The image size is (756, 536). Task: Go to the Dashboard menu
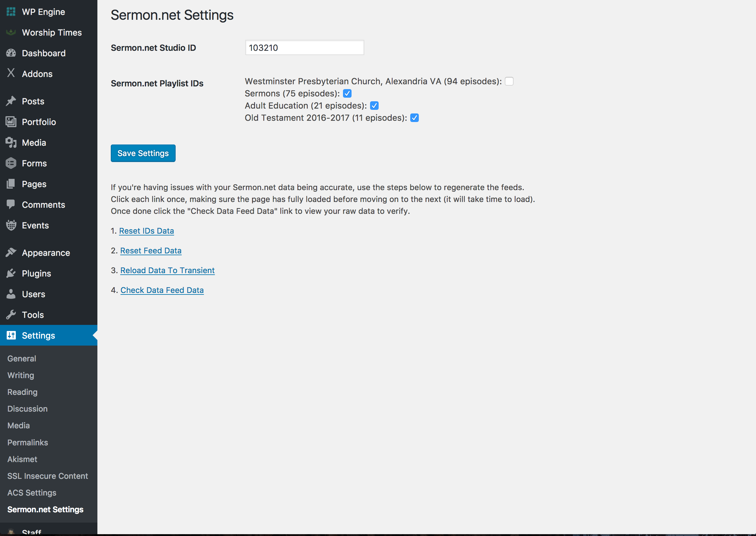[x=44, y=53]
